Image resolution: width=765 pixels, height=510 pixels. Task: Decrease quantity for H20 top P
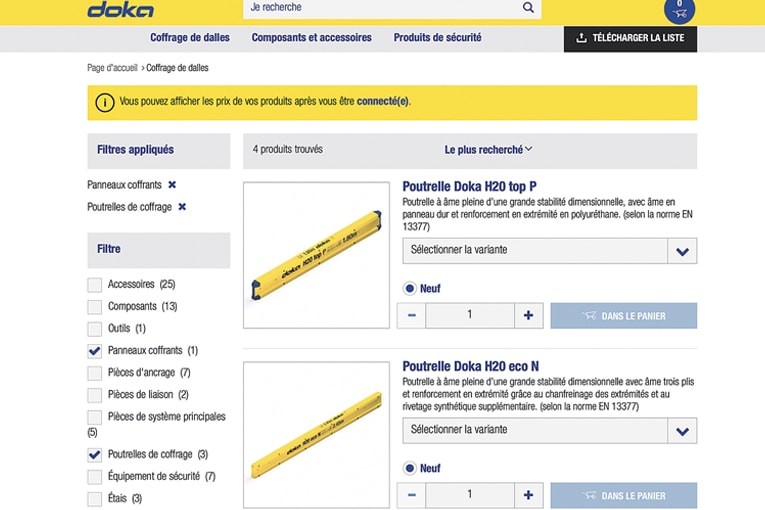click(411, 315)
